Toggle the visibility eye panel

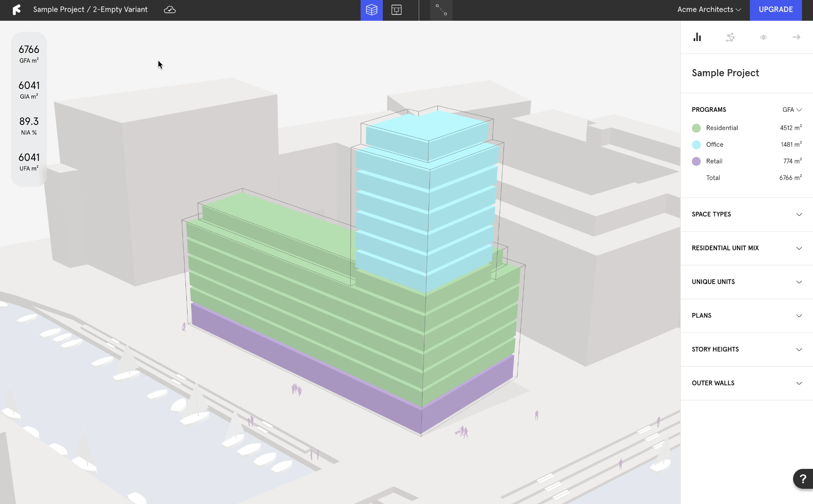point(763,37)
